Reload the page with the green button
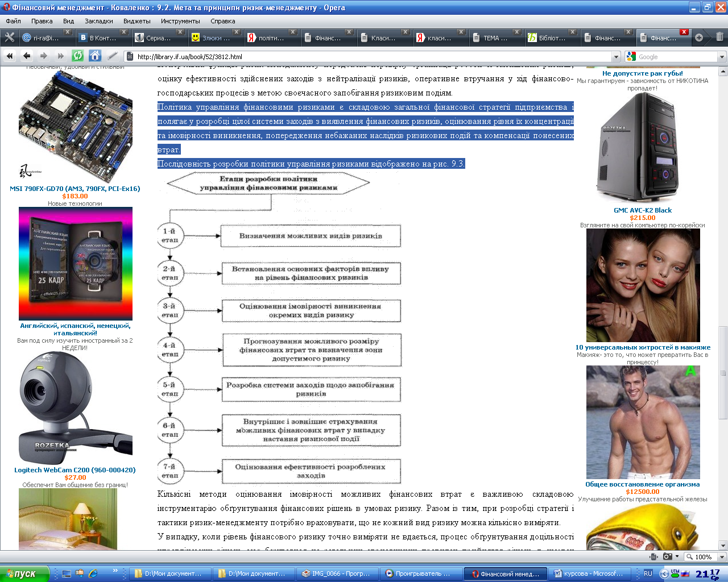Viewport: 728px width, 582px height. [78, 56]
